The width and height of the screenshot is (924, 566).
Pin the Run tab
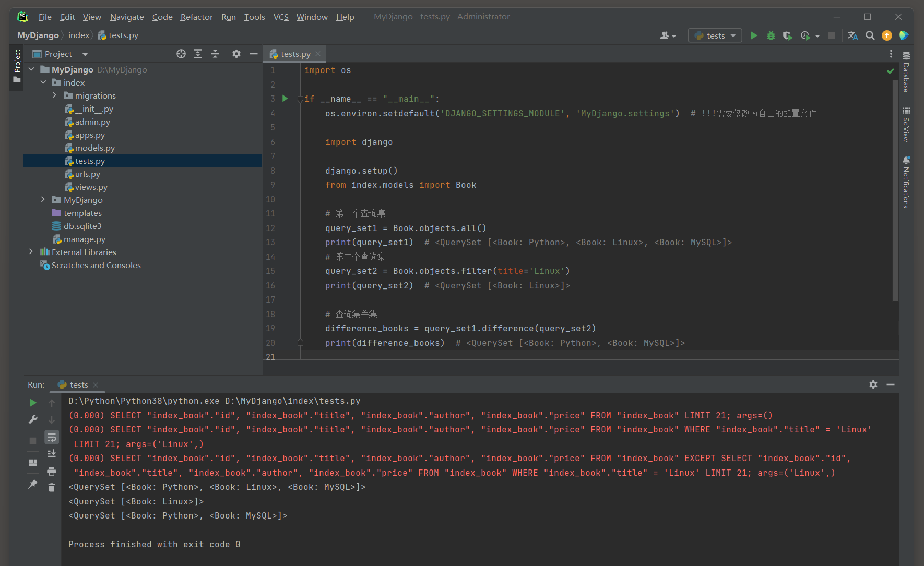tap(33, 484)
